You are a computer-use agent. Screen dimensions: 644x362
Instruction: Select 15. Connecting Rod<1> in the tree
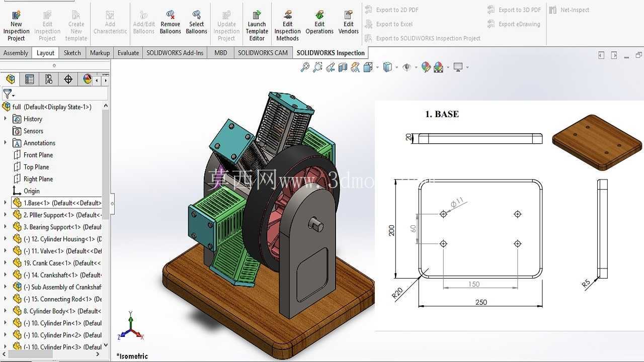57,299
